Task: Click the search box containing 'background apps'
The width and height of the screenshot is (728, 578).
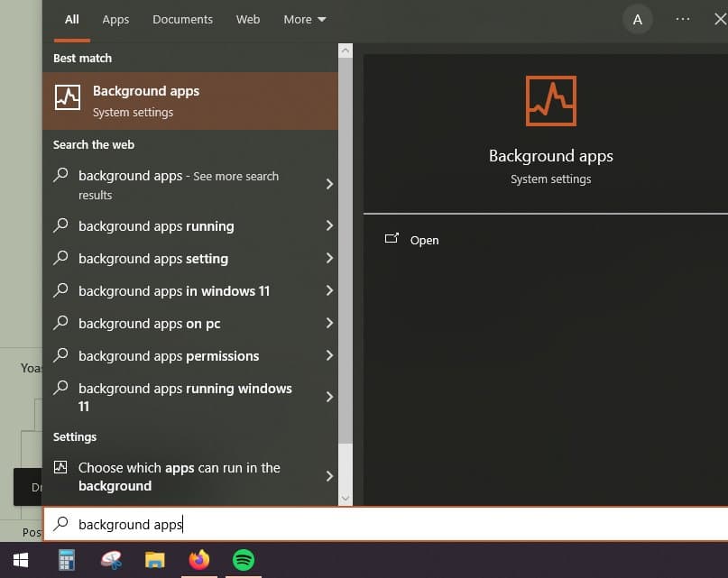Action: [x=385, y=524]
